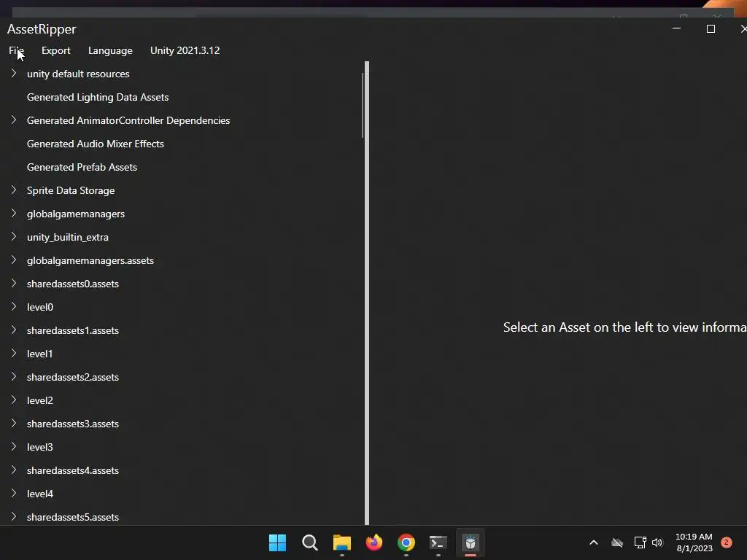Screen dimensions: 747x560
Task: Expand the Sprite Data Storage node
Action: [14, 190]
